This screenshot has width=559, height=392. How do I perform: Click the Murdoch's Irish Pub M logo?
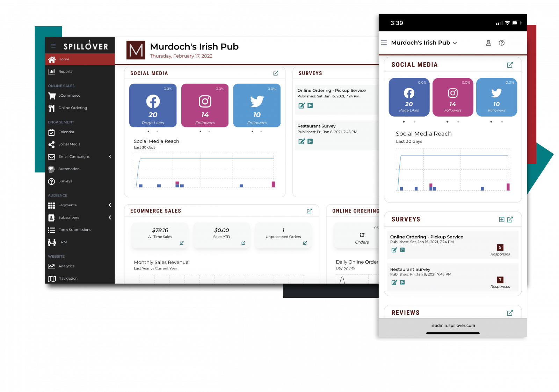[x=136, y=50]
